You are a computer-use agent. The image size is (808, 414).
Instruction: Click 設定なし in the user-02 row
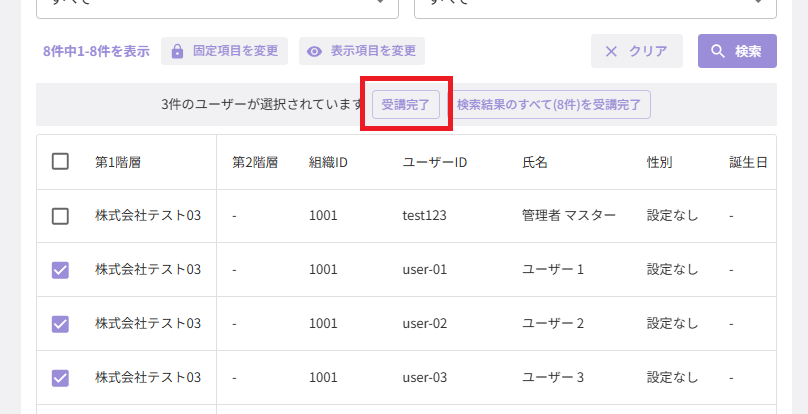click(672, 324)
